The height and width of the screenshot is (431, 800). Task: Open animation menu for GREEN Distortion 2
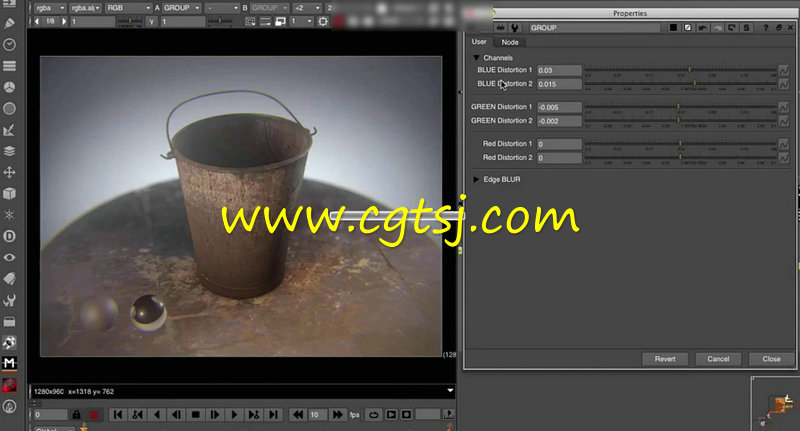click(x=784, y=121)
